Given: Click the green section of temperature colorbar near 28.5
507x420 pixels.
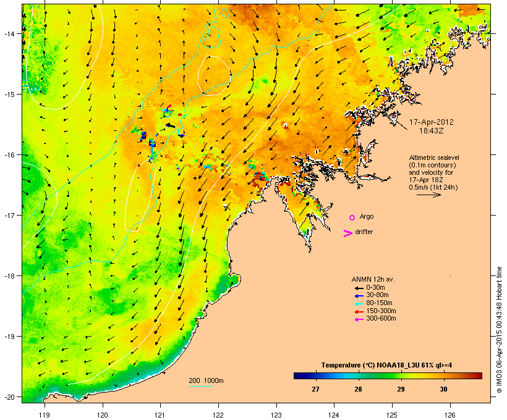Looking at the screenshot, I should click(x=380, y=376).
